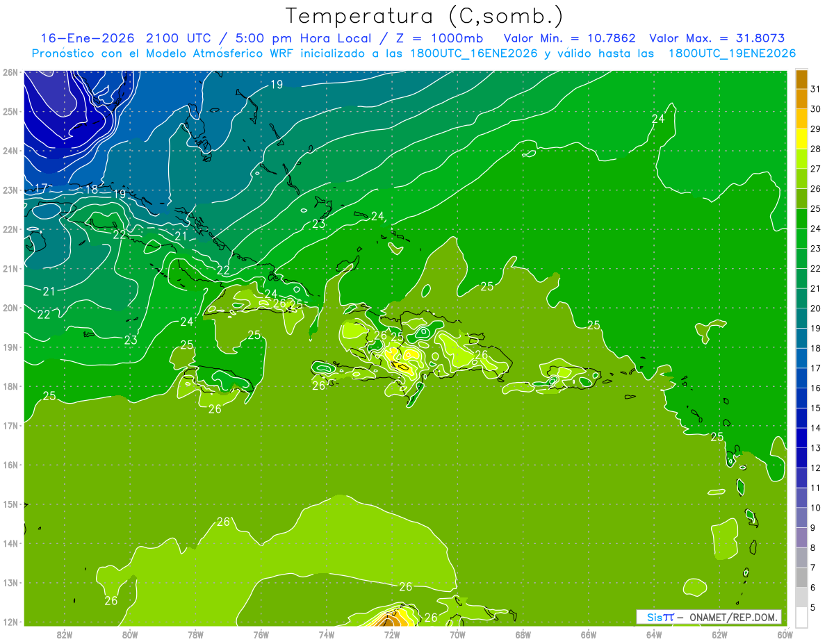The height and width of the screenshot is (644, 834).
Task: Click the "15N" latitude axis label
Action: (10, 504)
